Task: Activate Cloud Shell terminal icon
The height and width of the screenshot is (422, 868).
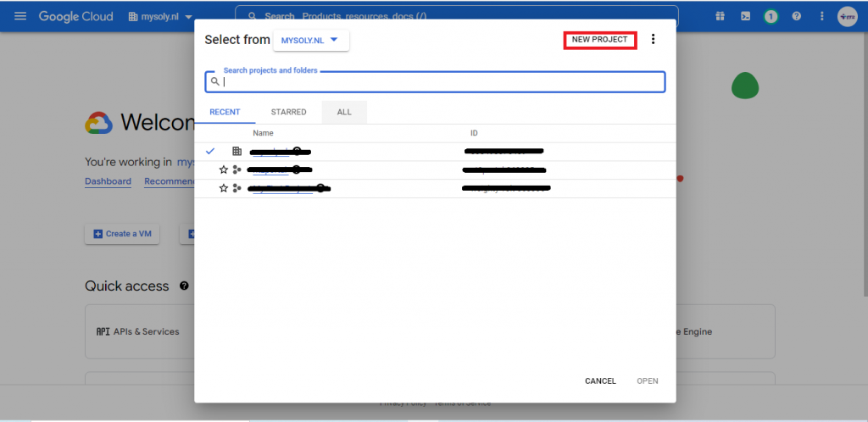Action: pos(746,16)
